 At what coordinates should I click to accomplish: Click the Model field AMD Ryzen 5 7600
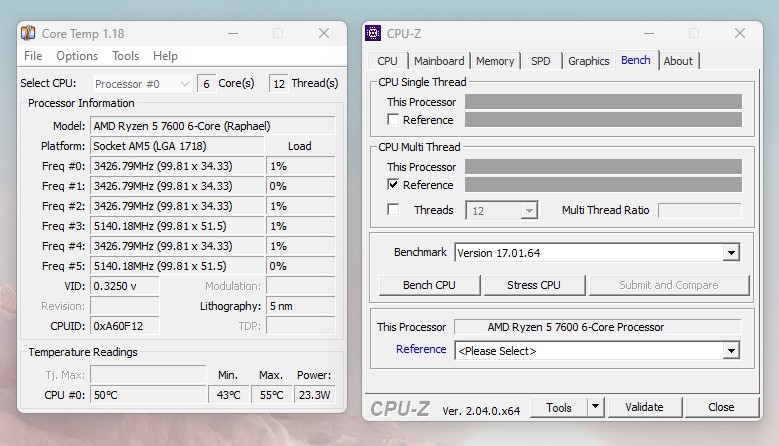coord(213,126)
